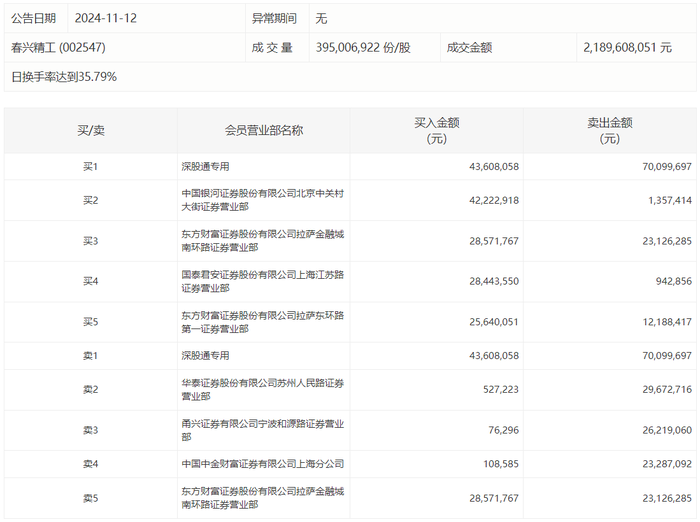This screenshot has width=700, height=522.
Task: Select the 买5 row label
Action: pyautogui.click(x=90, y=322)
